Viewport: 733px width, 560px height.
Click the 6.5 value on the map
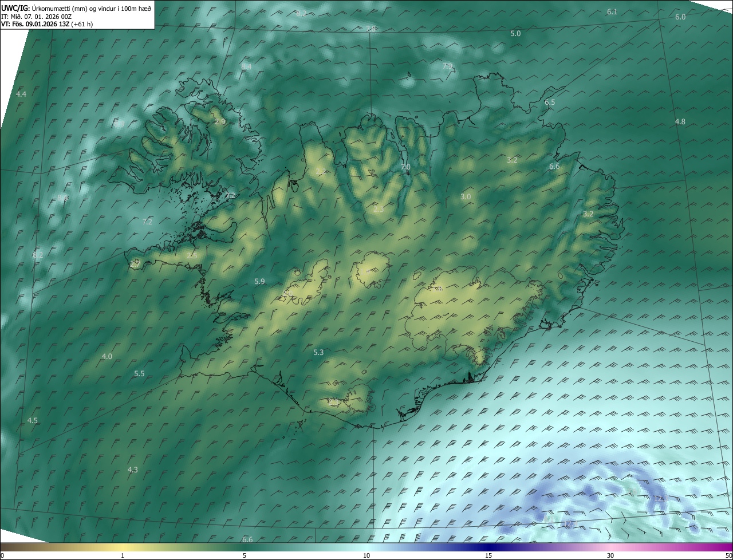coord(550,102)
